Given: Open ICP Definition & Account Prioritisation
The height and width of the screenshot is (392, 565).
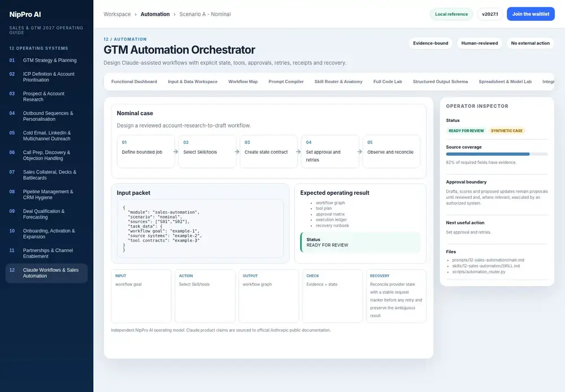Looking at the screenshot, I should coord(46,77).
